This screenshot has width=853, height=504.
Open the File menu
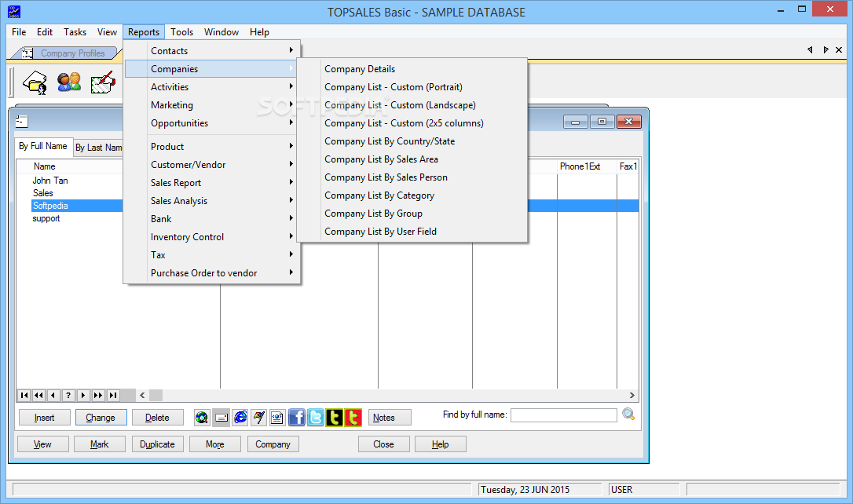click(x=19, y=32)
